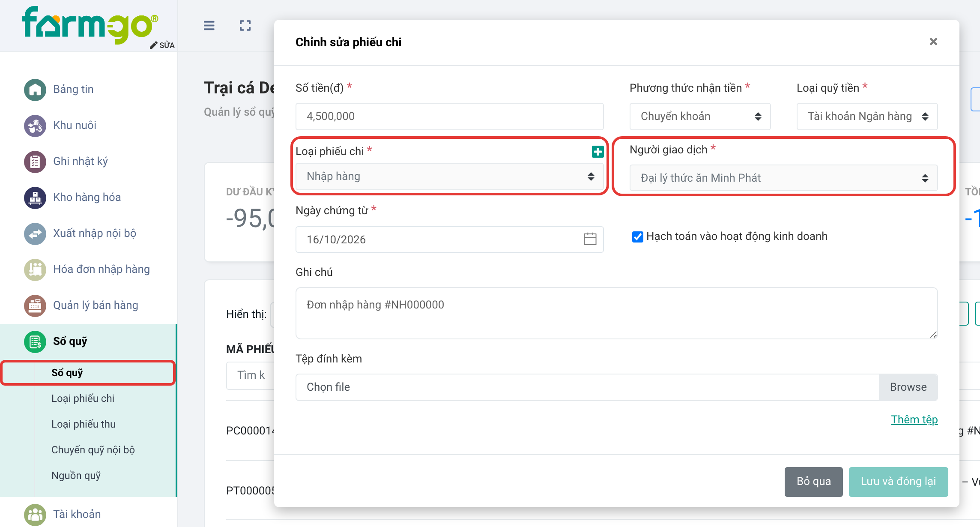Click the Thêm tệp link
Image resolution: width=980 pixels, height=527 pixels.
914,419
